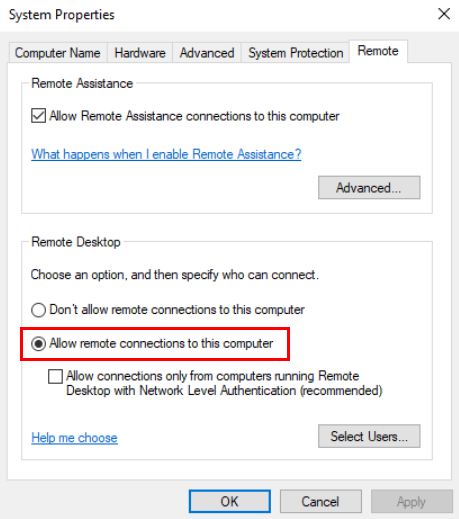The image size is (459, 519).
Task: Switch to the Computer Name tab
Action: (x=58, y=53)
